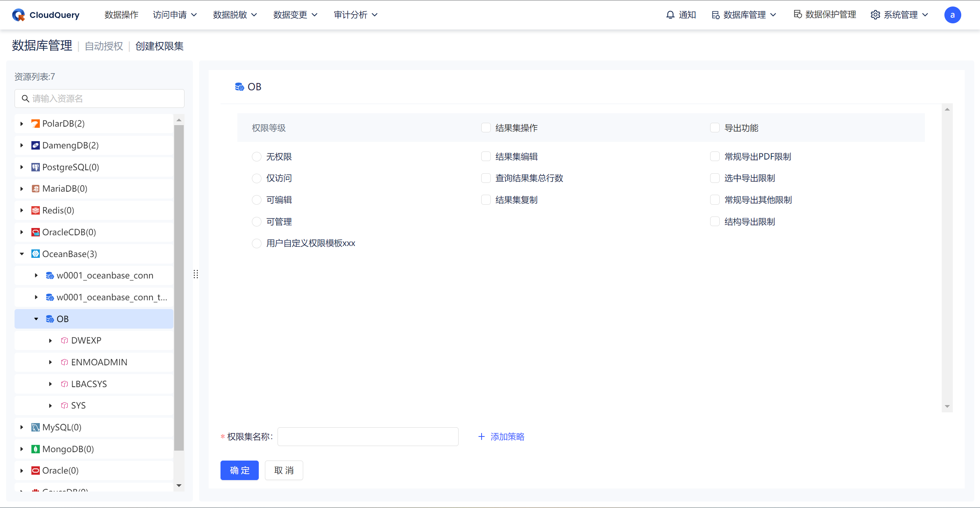Select the 可管理 radio button
The image size is (980, 508).
(x=257, y=222)
